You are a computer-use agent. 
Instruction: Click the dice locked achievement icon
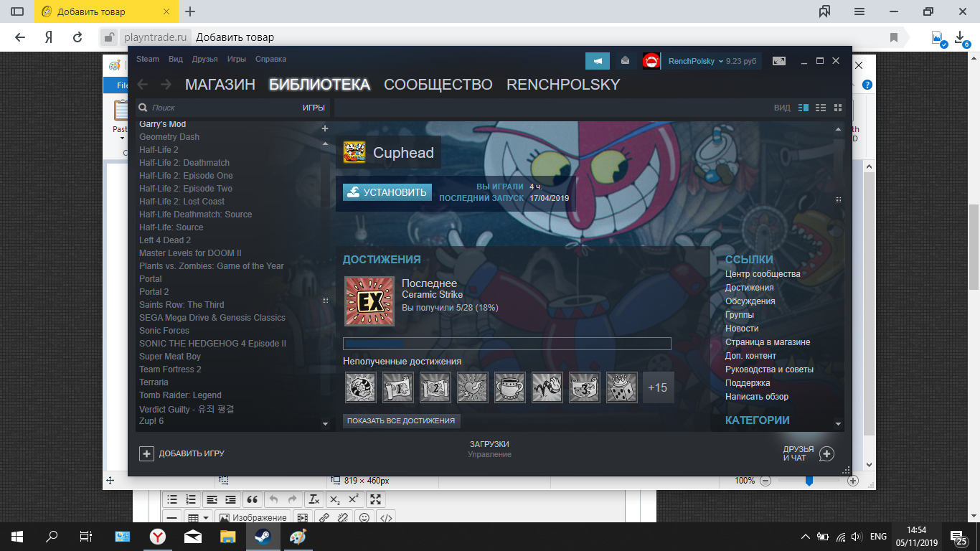coord(621,387)
